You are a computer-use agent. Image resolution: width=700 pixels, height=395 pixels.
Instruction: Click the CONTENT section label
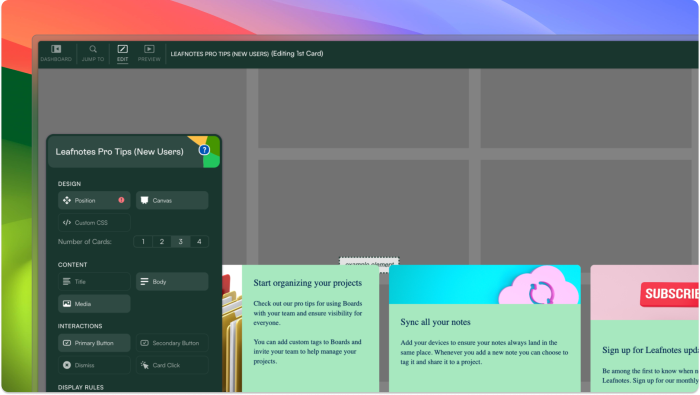pyautogui.click(x=72, y=265)
